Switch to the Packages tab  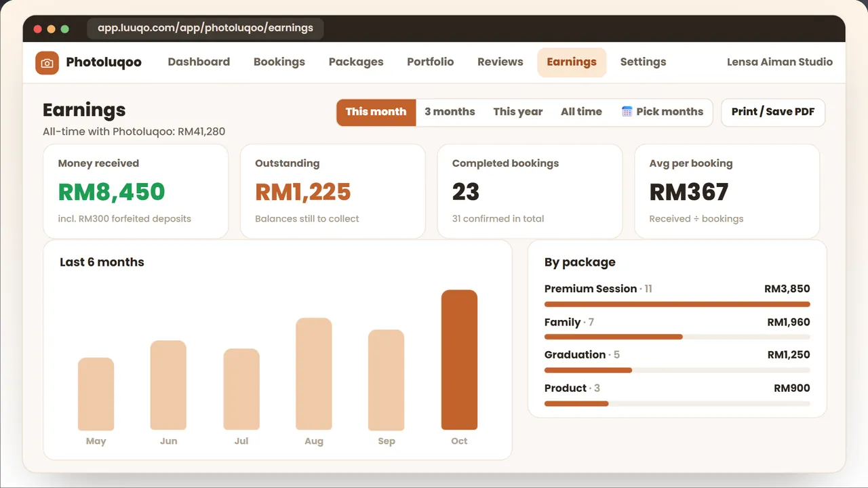click(356, 62)
